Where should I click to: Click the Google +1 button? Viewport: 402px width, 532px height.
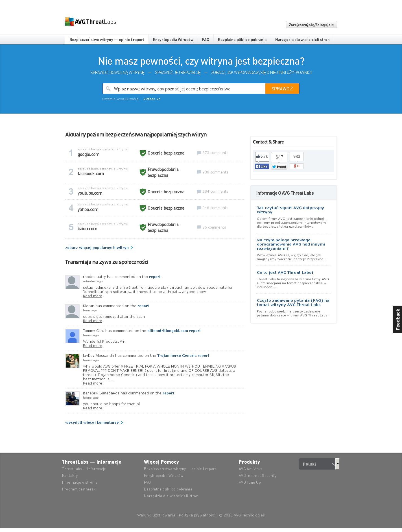tap(296, 166)
